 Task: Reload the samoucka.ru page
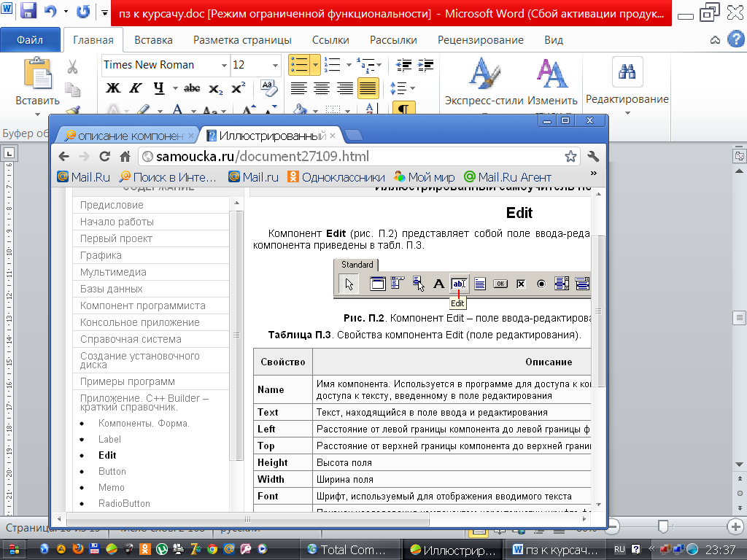tap(104, 156)
